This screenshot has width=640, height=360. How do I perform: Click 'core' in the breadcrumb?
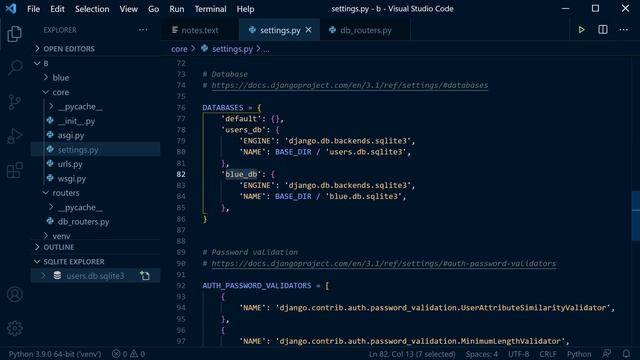tap(179, 49)
